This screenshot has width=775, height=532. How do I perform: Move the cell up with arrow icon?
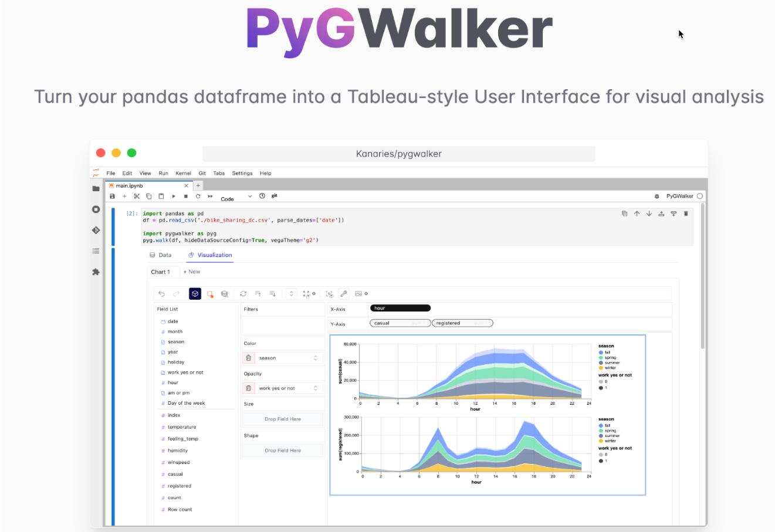point(637,214)
